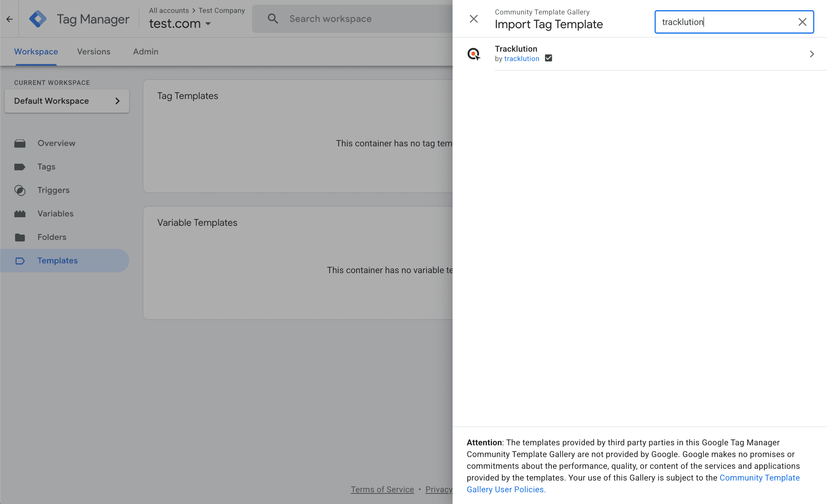Click the Test Company breadcrumb link
This screenshot has width=827, height=504.
tap(222, 11)
